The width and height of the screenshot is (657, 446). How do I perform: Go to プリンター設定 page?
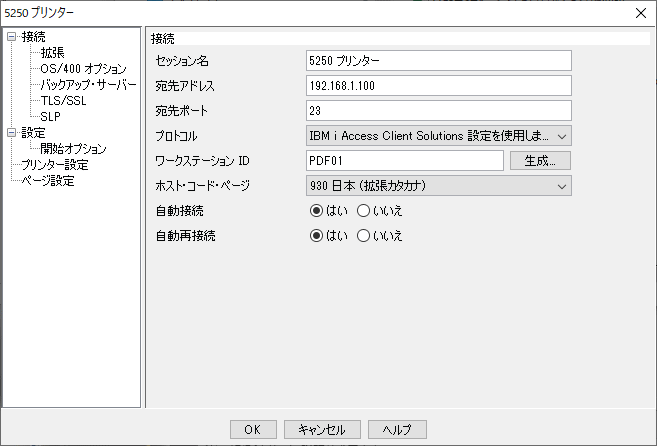point(54,165)
